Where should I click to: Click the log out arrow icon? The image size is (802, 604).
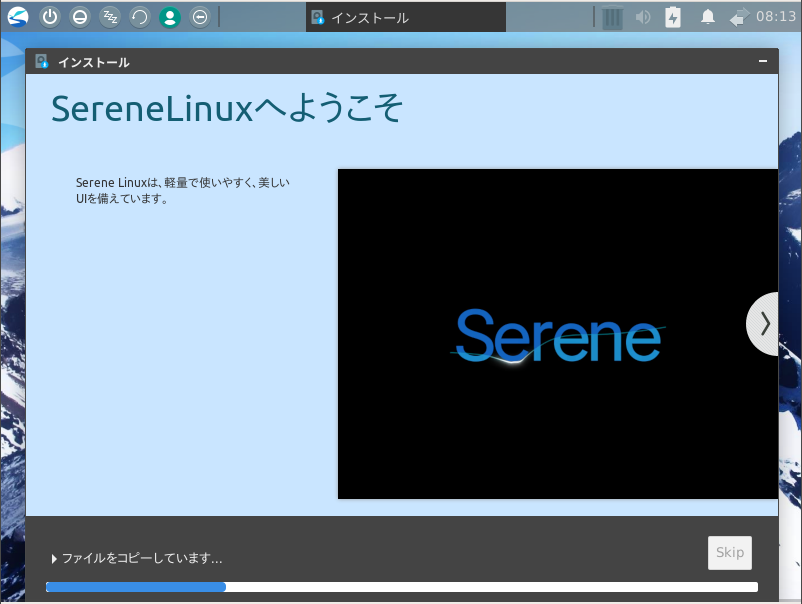200,17
